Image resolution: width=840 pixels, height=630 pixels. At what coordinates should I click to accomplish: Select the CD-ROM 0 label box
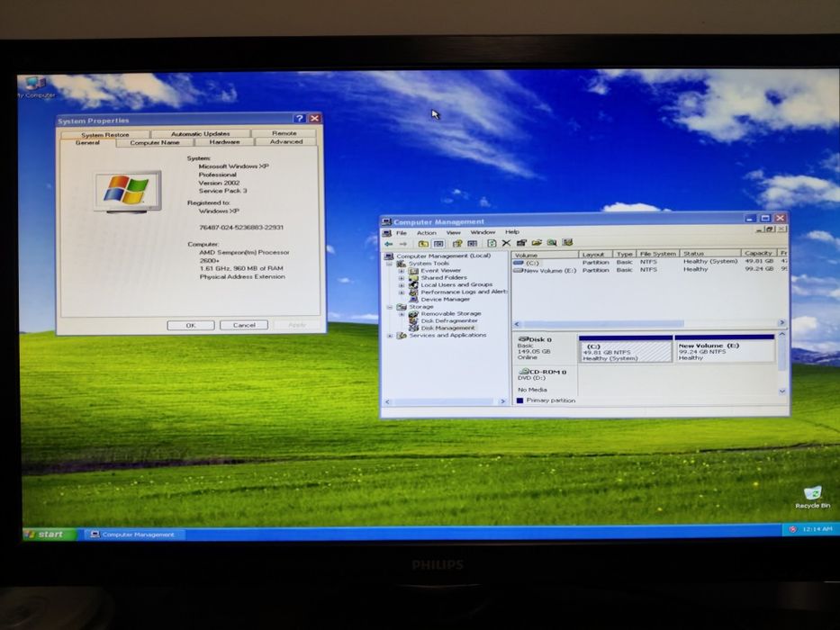tap(545, 381)
